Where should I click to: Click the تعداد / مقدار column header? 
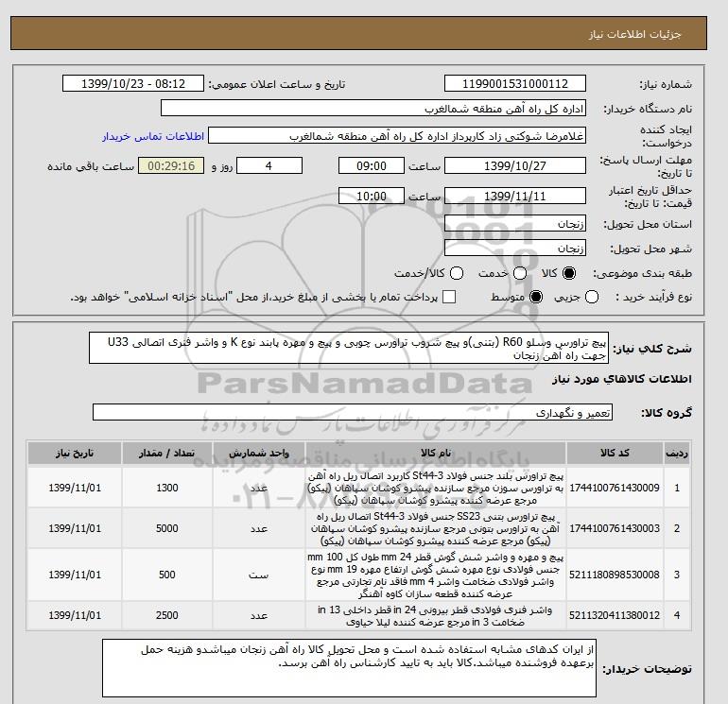(167, 453)
